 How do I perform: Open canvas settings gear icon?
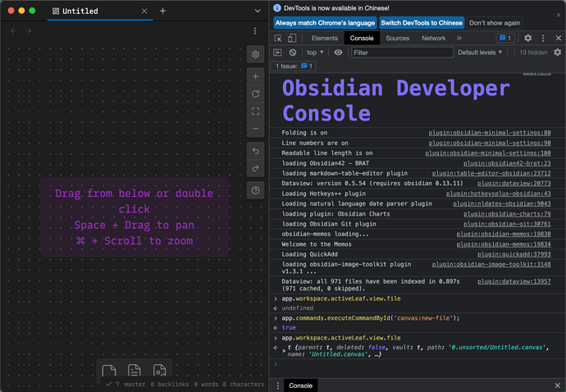256,54
